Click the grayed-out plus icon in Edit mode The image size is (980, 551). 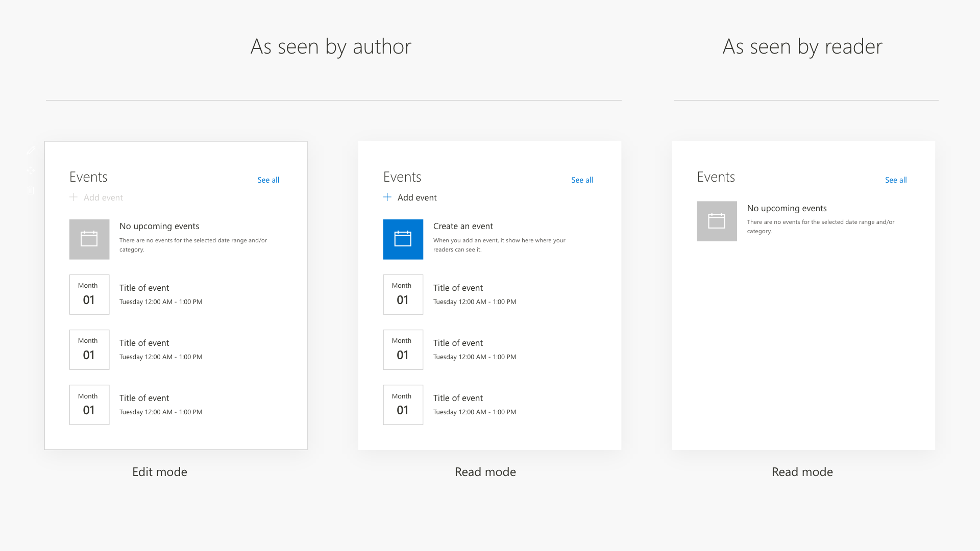pos(73,197)
